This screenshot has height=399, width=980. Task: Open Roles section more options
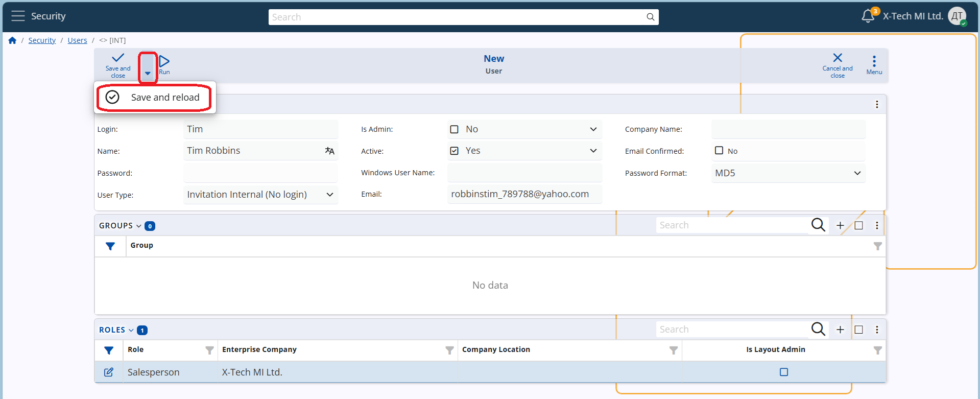click(x=877, y=330)
